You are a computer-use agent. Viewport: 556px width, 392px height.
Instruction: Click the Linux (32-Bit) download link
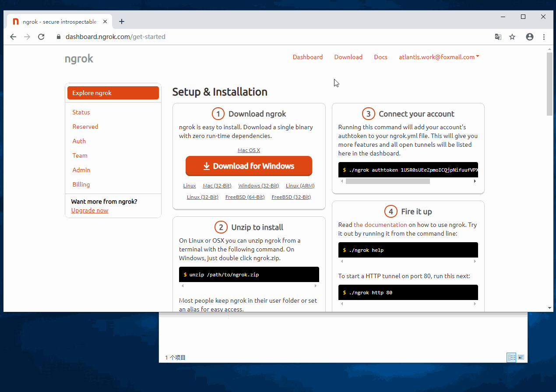point(203,197)
